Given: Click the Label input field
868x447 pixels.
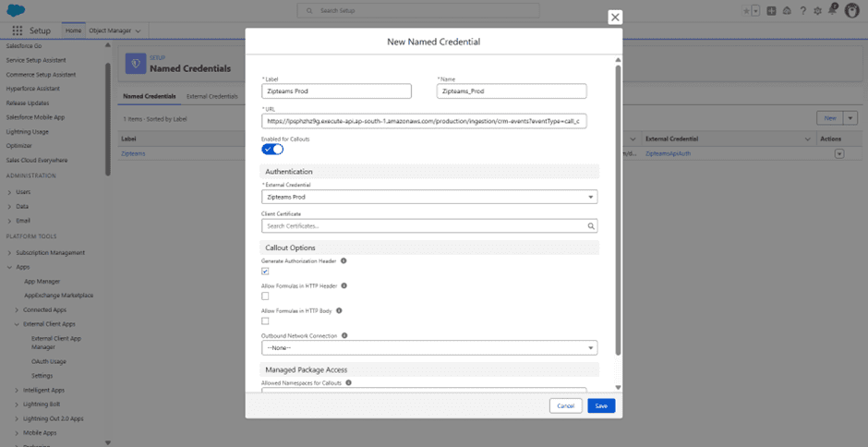Looking at the screenshot, I should coord(336,91).
